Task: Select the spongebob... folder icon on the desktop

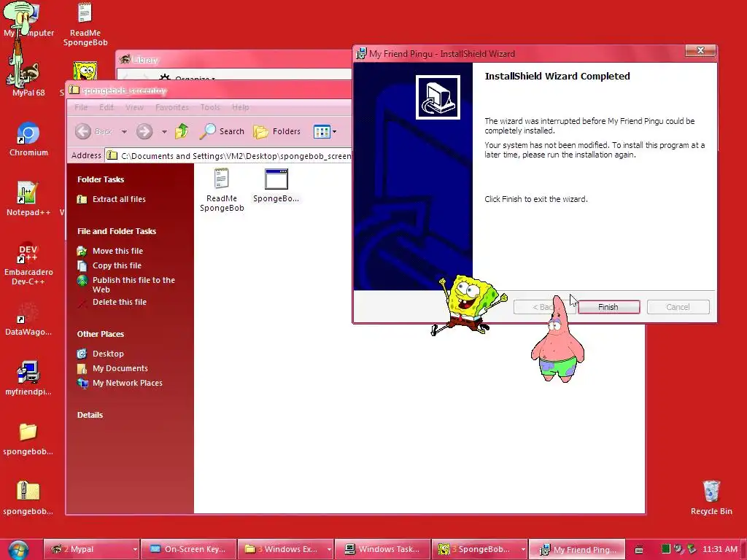Action: (28, 438)
